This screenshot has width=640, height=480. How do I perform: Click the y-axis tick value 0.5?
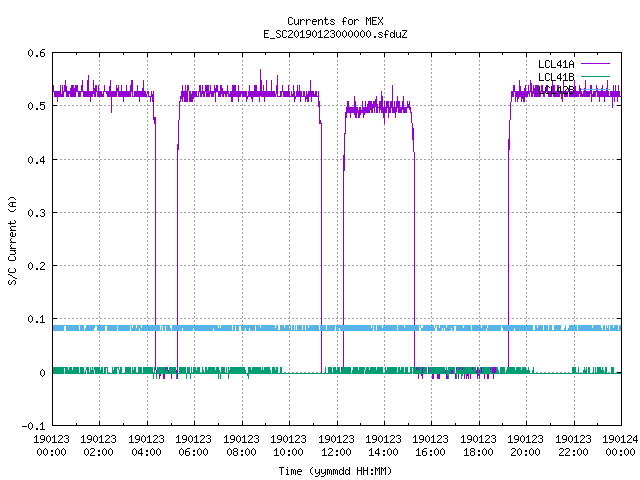tap(37, 106)
